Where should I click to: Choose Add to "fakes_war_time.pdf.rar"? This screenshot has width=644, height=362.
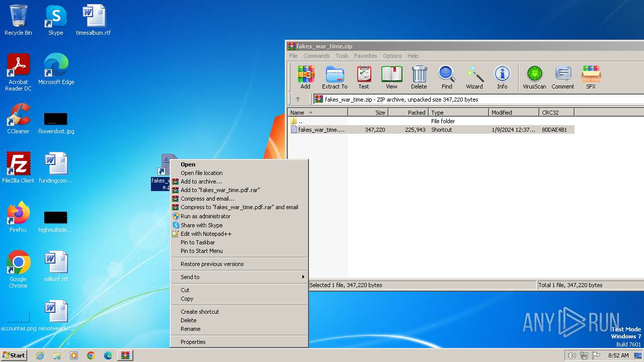click(x=239, y=190)
